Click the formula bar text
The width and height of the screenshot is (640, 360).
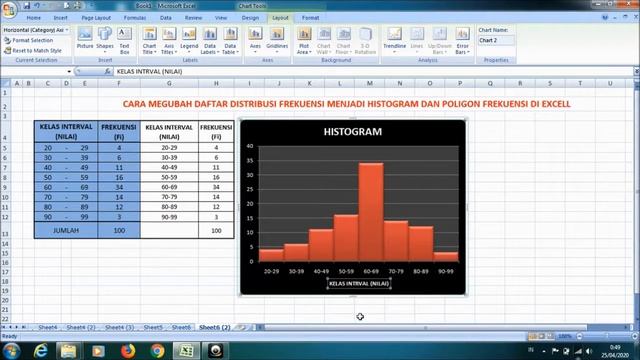point(149,71)
